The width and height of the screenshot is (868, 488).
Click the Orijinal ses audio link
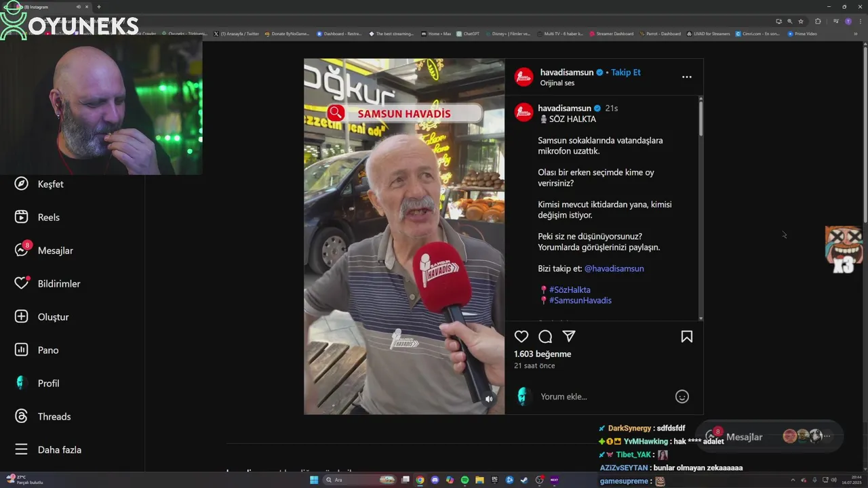(x=557, y=83)
